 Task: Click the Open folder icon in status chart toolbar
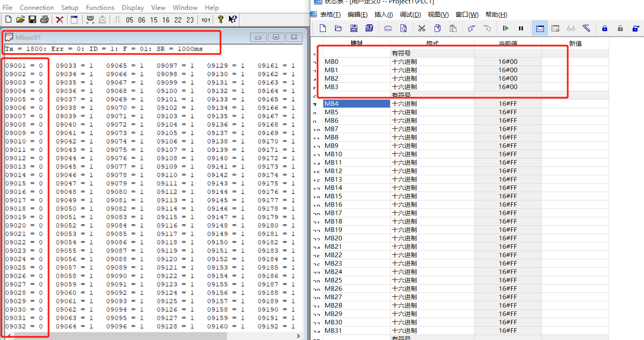click(338, 28)
